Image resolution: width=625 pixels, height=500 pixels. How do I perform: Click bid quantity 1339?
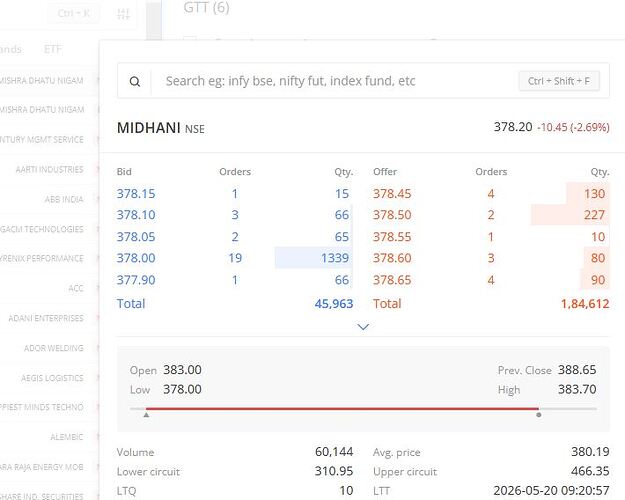point(335,258)
